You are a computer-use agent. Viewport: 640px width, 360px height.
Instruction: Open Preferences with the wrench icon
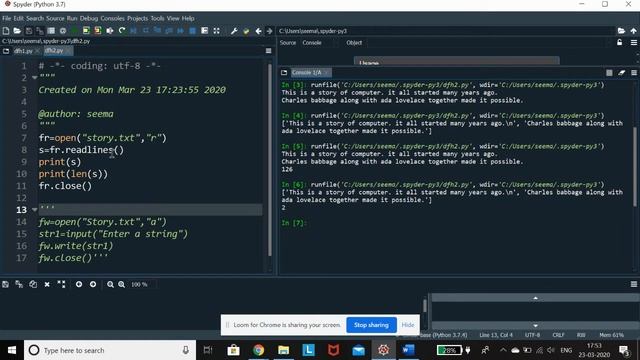tap(234, 31)
